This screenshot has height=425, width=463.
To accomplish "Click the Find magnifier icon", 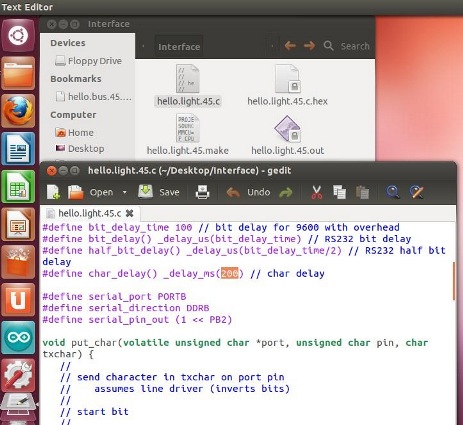I will [x=393, y=192].
